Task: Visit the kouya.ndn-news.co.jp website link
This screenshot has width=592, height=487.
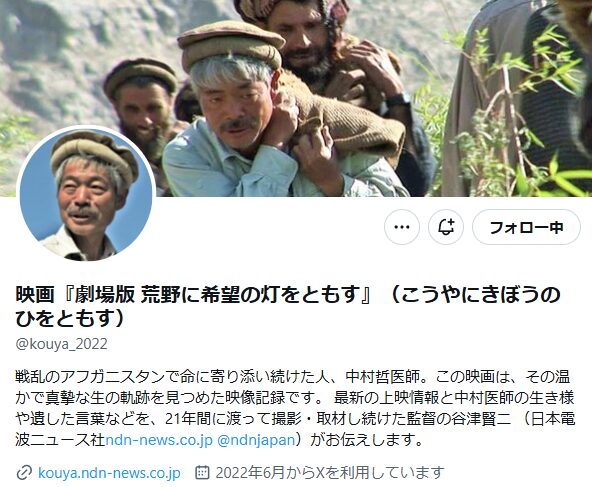Action: click(109, 473)
